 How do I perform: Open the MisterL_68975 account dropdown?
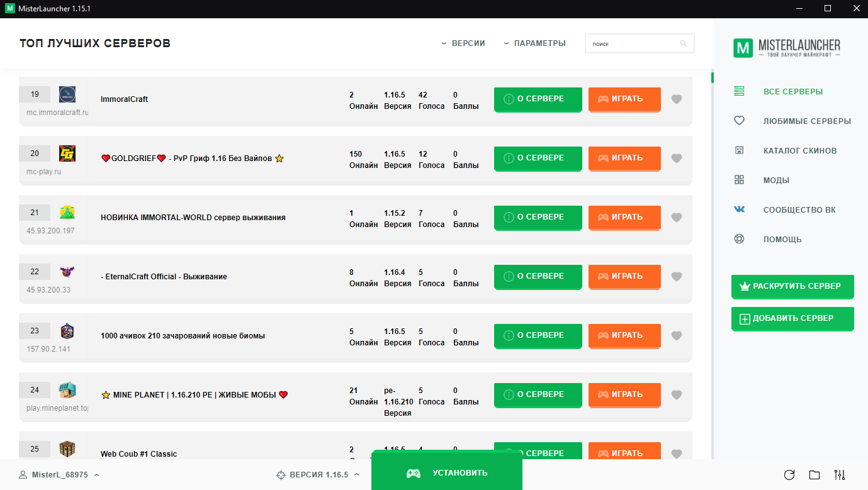(59, 475)
